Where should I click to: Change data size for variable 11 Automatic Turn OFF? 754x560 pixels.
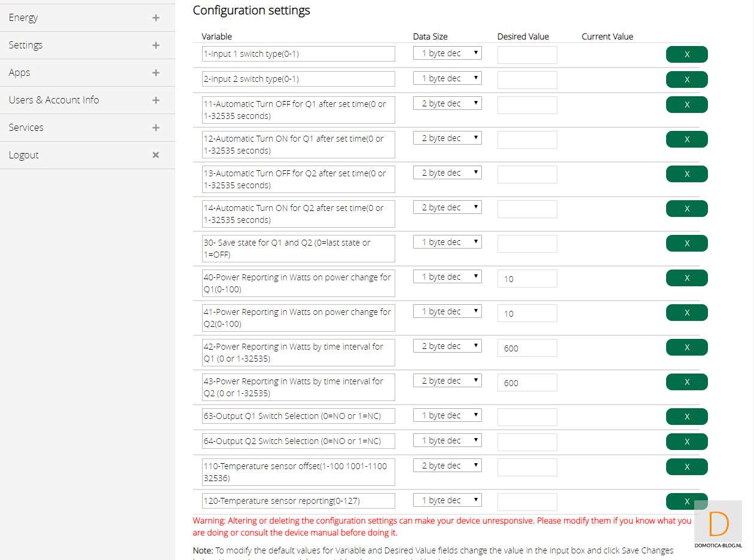click(447, 103)
